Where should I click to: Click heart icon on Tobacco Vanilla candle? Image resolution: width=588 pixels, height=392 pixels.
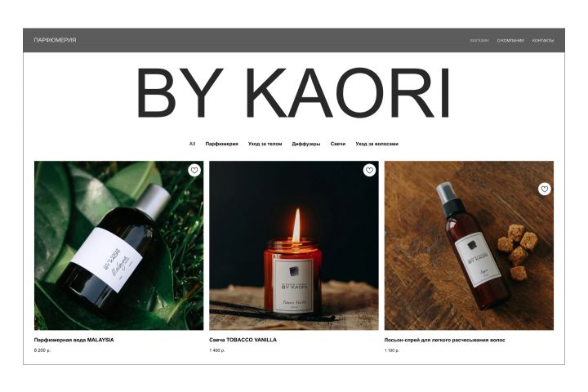[x=369, y=171]
